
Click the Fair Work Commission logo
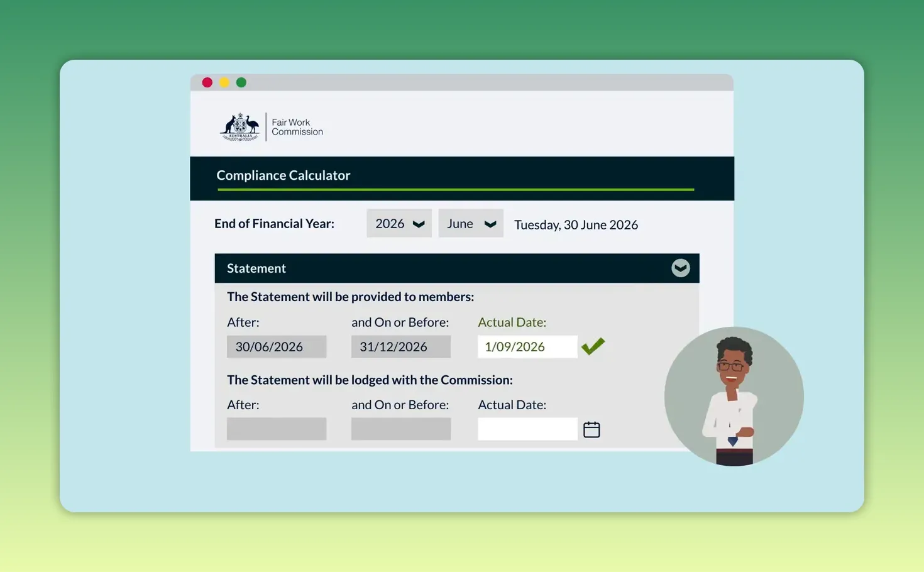(x=272, y=127)
